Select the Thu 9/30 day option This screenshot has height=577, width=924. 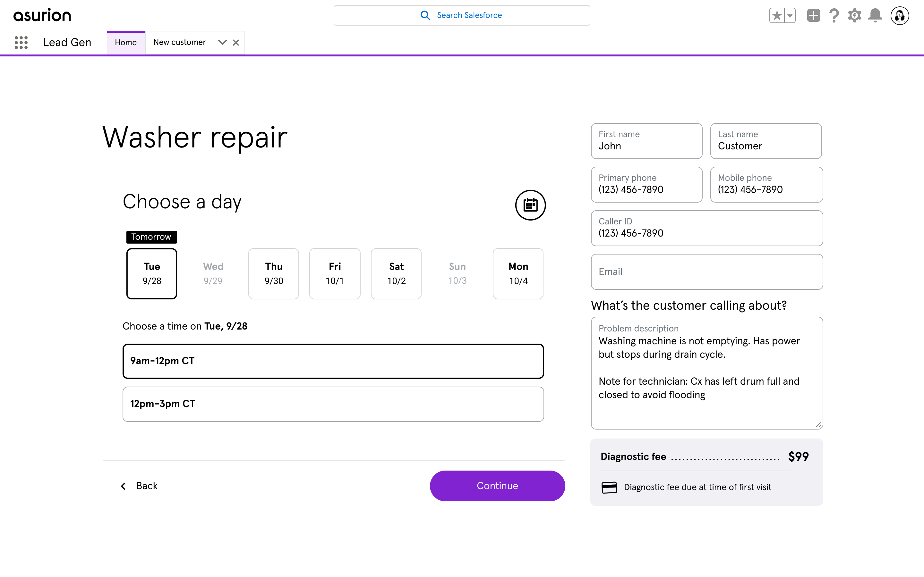tap(273, 274)
